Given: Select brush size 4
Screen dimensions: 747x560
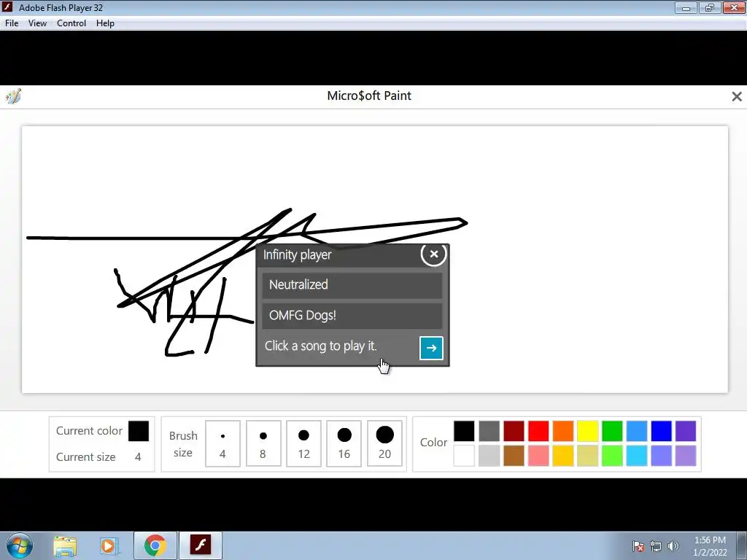Looking at the screenshot, I should [222, 443].
